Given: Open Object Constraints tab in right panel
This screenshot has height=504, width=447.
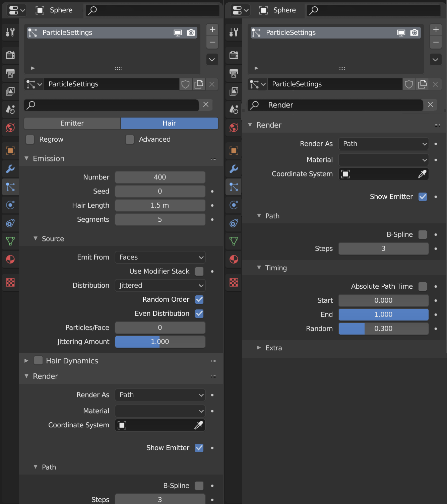Looking at the screenshot, I should (x=234, y=223).
